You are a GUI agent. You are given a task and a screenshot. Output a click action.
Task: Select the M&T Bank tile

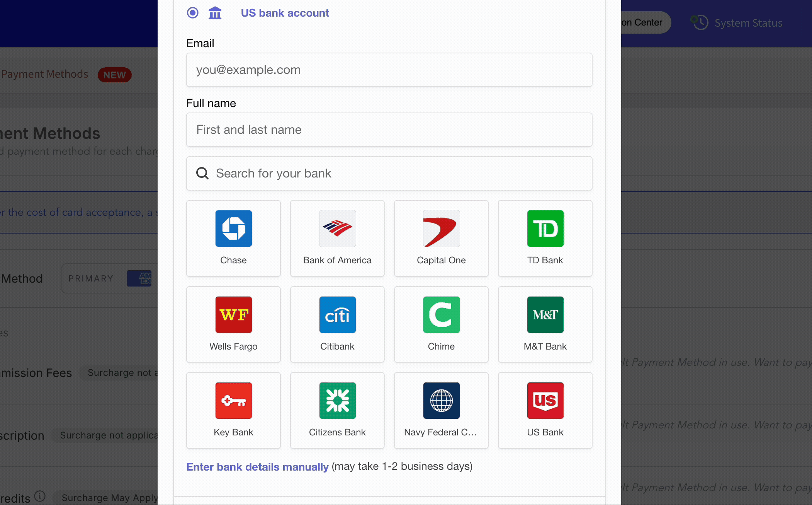[x=545, y=324]
